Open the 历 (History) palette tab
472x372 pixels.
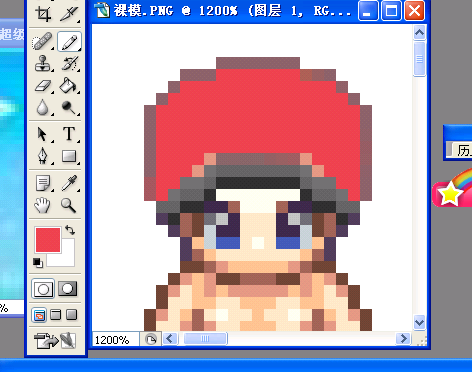464,150
